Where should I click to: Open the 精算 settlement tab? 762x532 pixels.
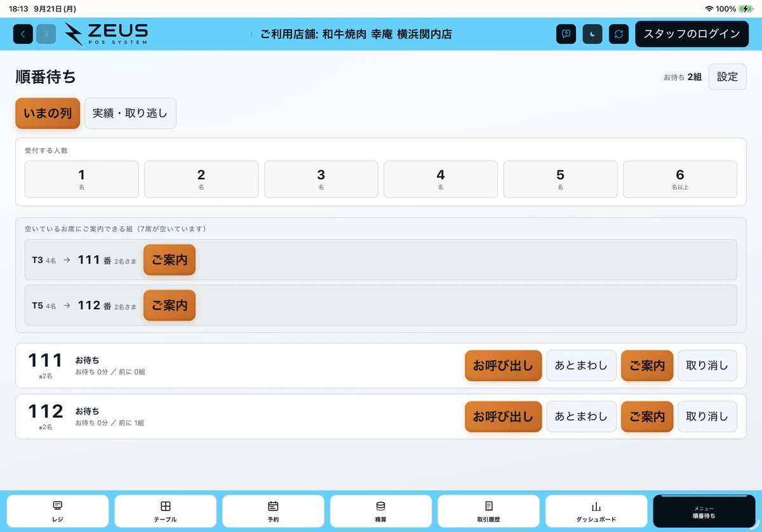(381, 511)
